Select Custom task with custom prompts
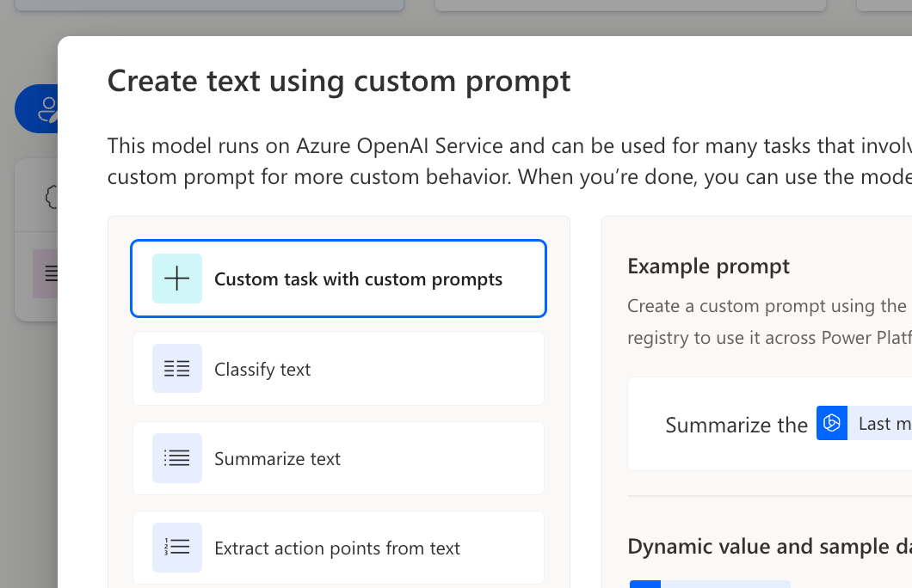Image resolution: width=912 pixels, height=588 pixels. click(x=358, y=279)
